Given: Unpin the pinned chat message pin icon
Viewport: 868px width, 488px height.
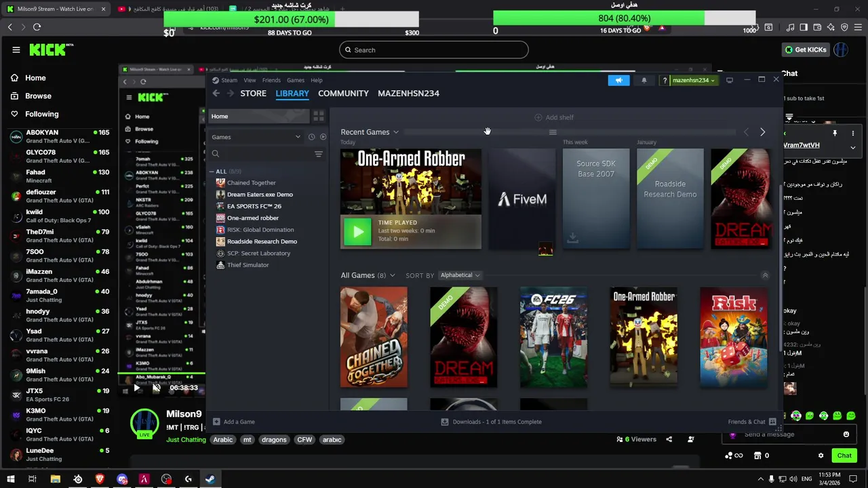Looking at the screenshot, I should 835,133.
